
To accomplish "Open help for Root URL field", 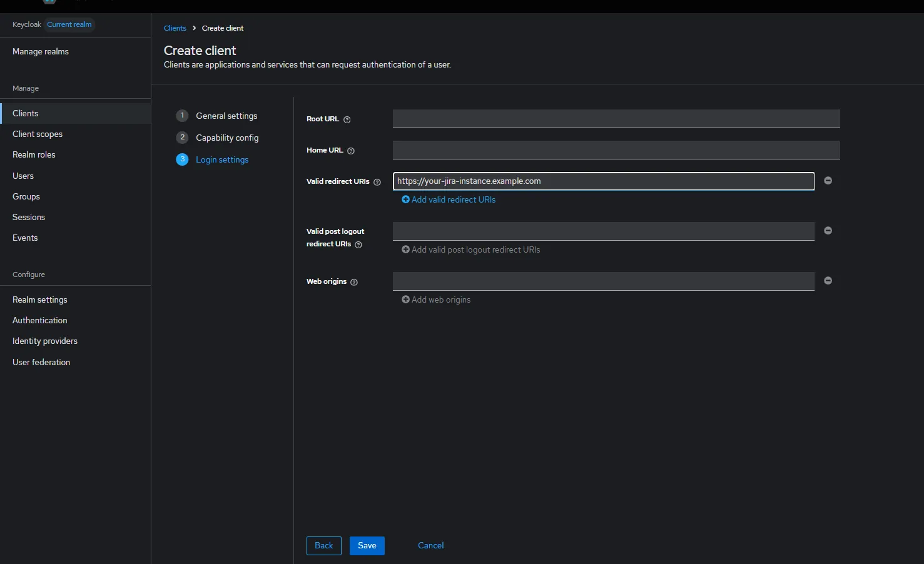I will pos(347,119).
